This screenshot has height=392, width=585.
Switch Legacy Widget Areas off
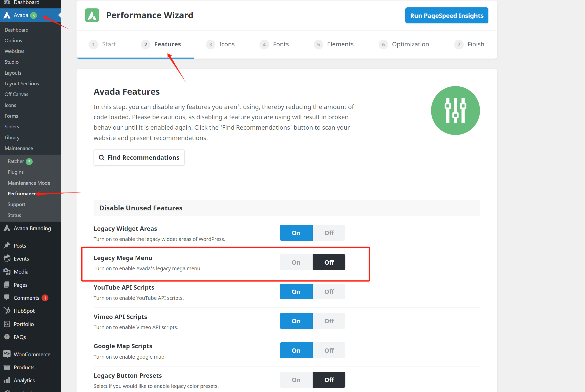(329, 233)
